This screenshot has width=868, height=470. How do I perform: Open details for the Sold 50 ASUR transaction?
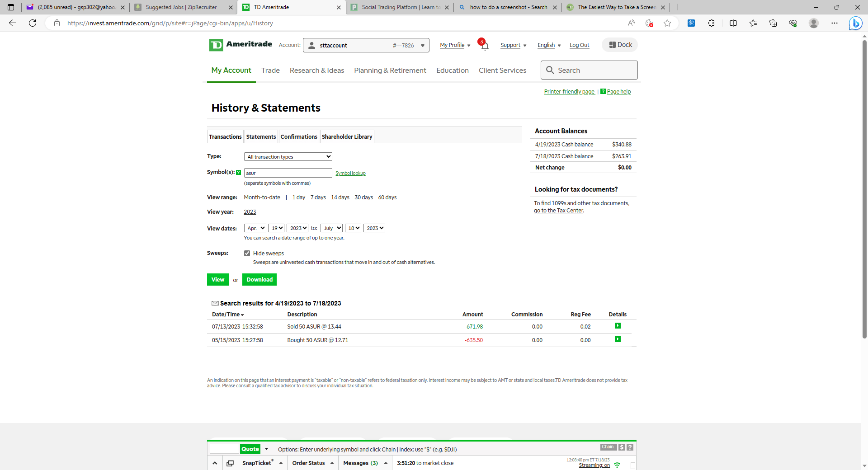(x=618, y=326)
